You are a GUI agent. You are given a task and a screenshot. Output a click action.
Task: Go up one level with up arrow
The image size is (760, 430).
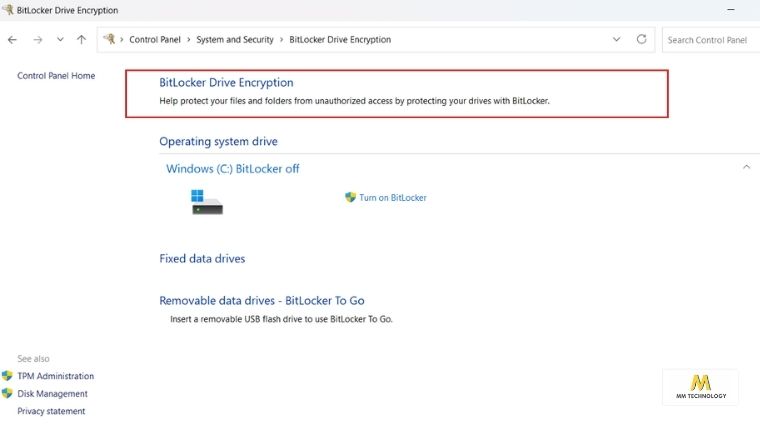coord(81,40)
